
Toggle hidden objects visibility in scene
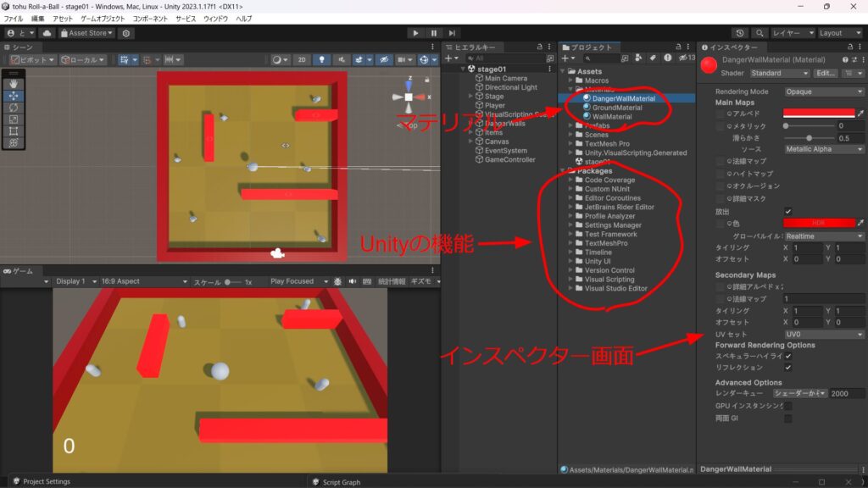[384, 60]
